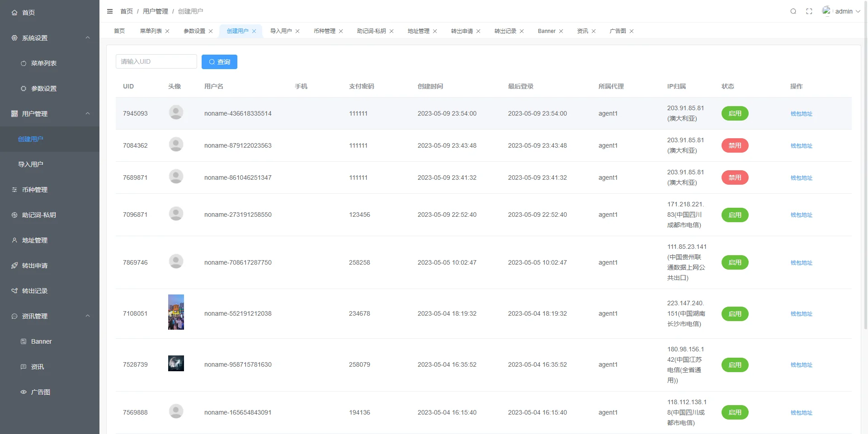Open 钱包地址 link for UID 7689871
This screenshot has height=434, width=868.
tap(801, 178)
